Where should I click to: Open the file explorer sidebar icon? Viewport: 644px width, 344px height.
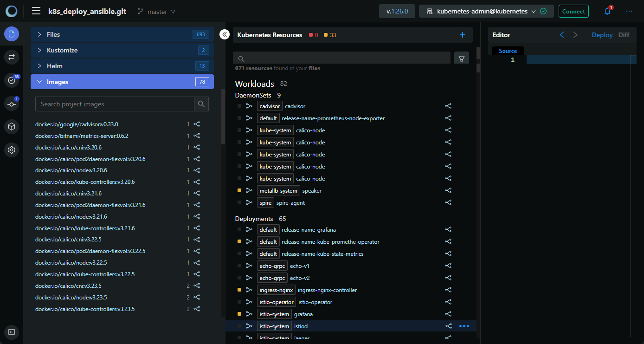[12, 34]
